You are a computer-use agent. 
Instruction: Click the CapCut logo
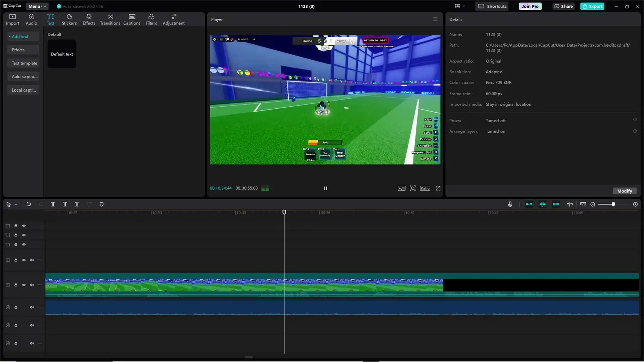pos(12,6)
